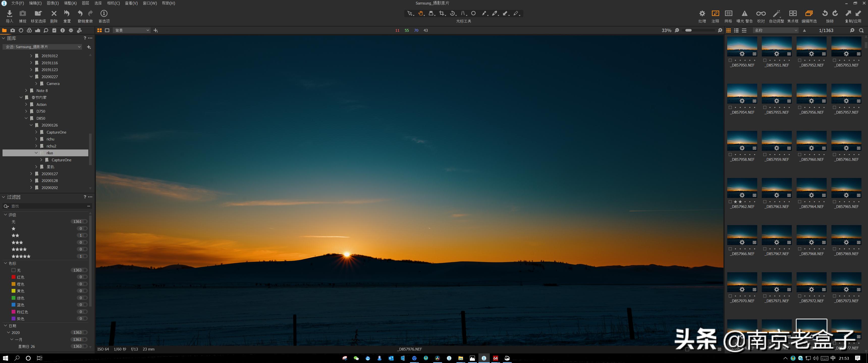Screen dimensions: 868x363
Task: Open the Process (处理) gear icon
Action: point(702,14)
